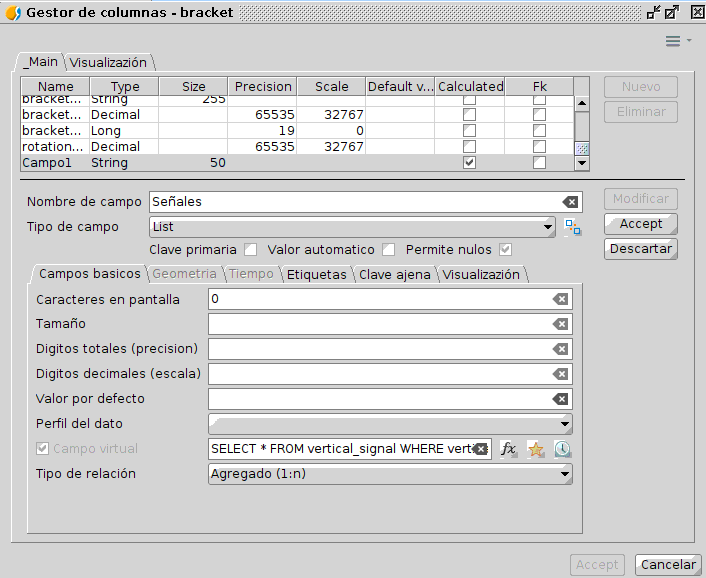Click the Default v... column header

tap(401, 86)
